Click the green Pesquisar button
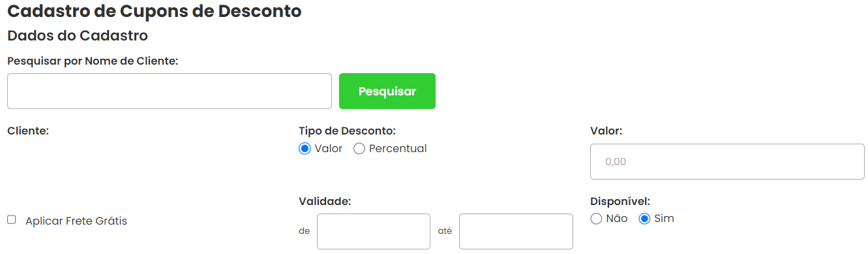The image size is (868, 254). [x=387, y=91]
